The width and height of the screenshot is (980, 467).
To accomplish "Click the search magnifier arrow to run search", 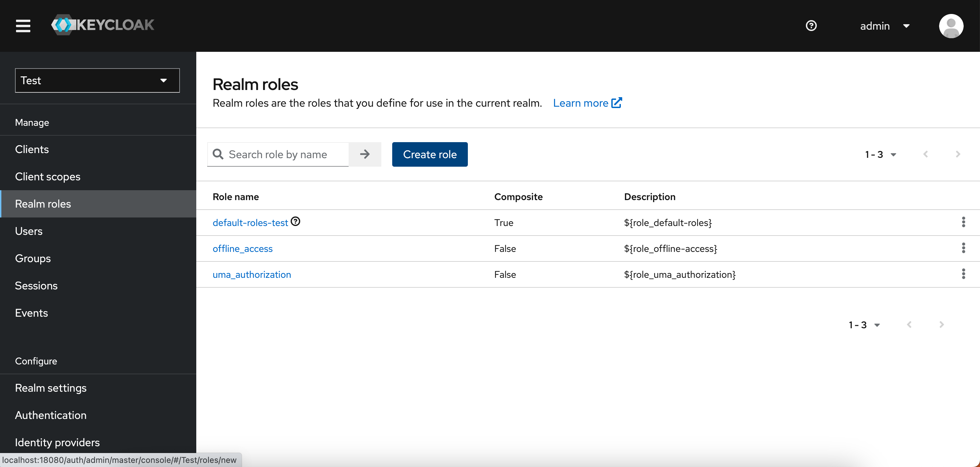I will tap(365, 154).
